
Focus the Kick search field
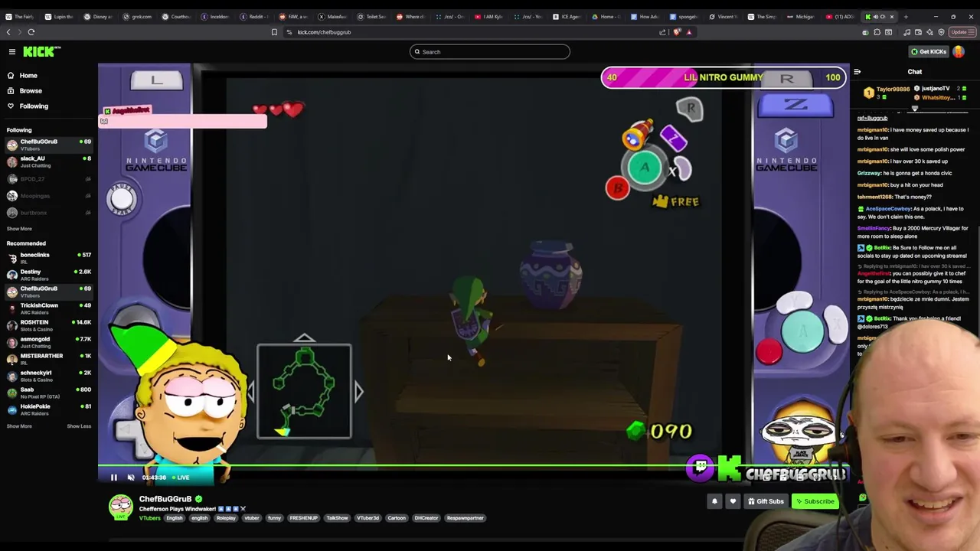(490, 51)
